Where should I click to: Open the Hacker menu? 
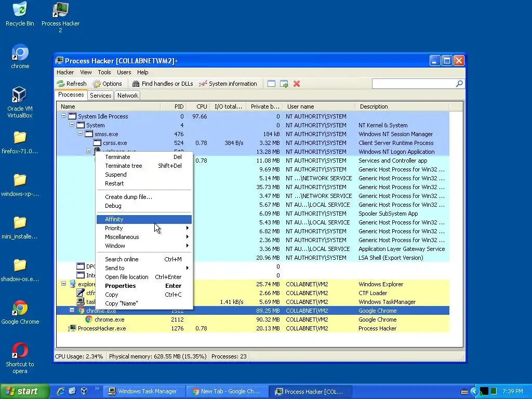[x=65, y=72]
